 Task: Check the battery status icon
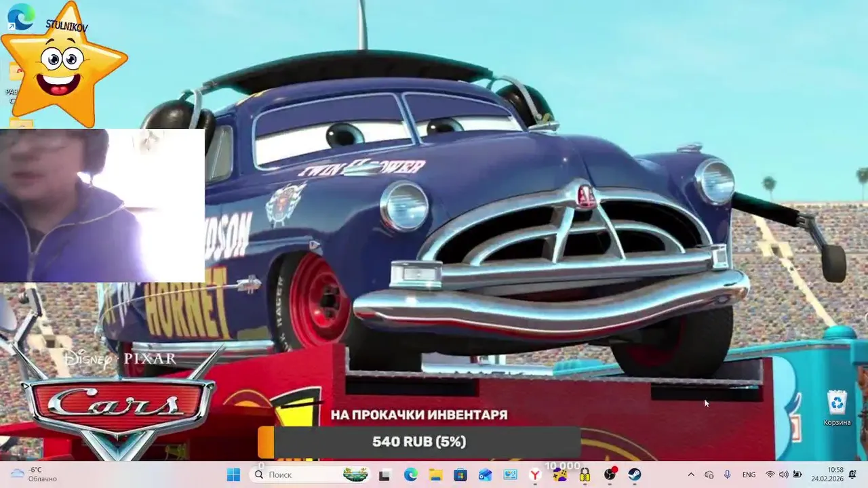click(x=797, y=475)
